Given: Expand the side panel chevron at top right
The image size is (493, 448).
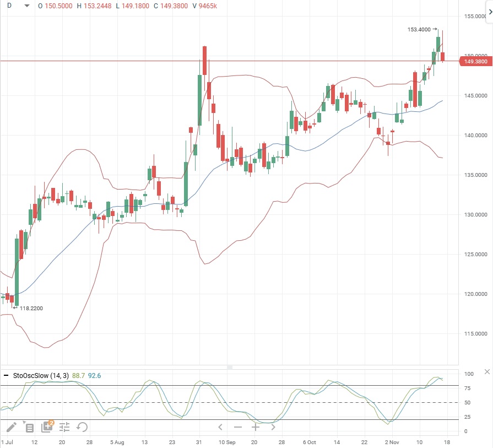Looking at the screenshot, I should click(490, 12).
